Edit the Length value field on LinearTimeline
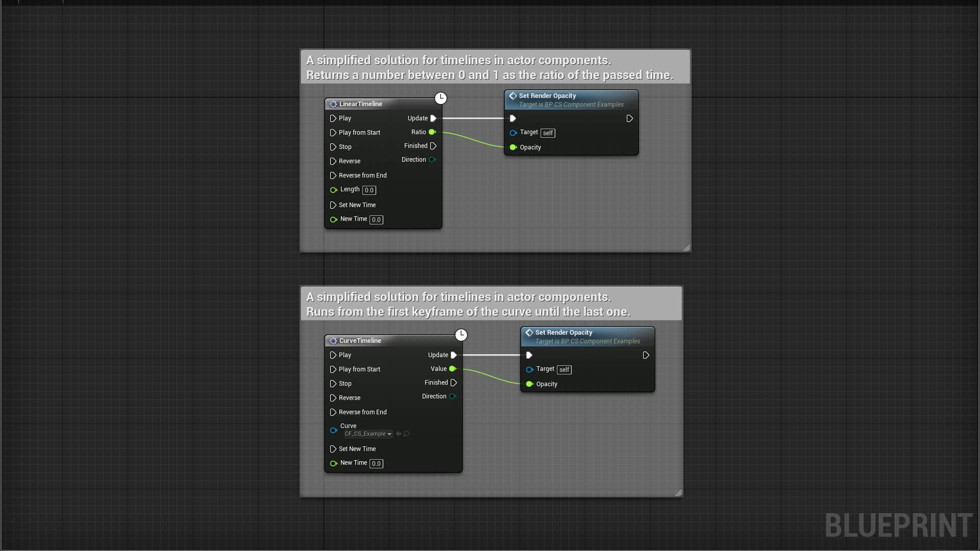This screenshot has height=551, width=980. [x=369, y=190]
